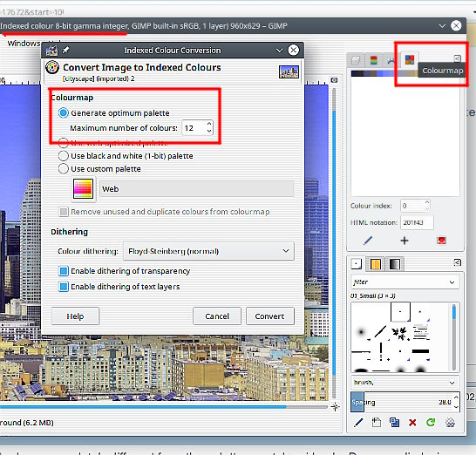Click the Convert button

pyautogui.click(x=270, y=316)
